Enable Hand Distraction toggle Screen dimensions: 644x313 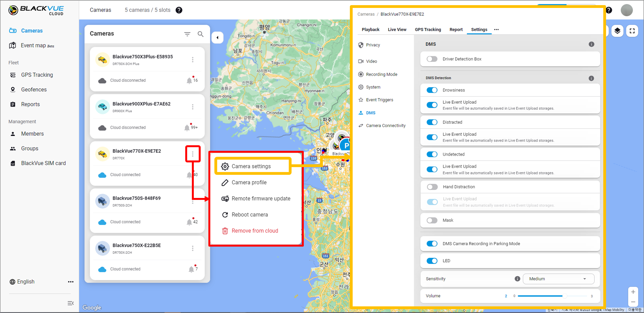(x=432, y=187)
